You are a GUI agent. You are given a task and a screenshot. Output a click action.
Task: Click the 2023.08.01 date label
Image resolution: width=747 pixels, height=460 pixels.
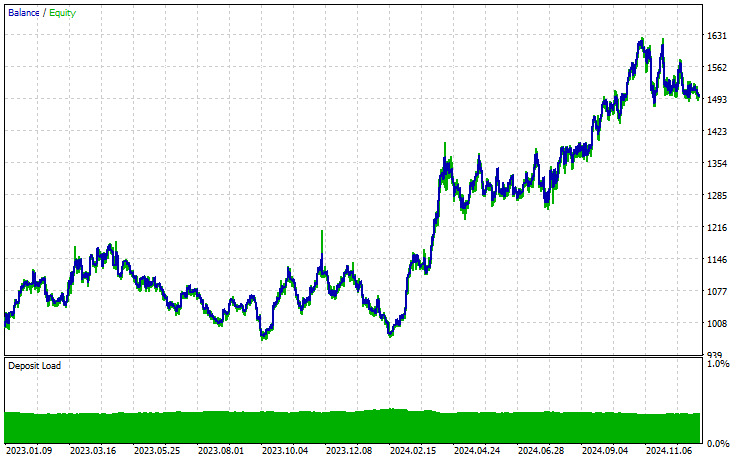pos(221,450)
